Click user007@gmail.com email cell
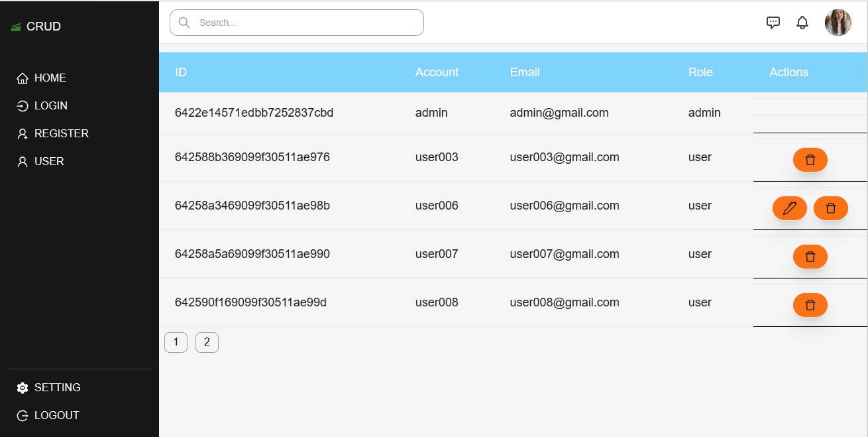Viewport: 868px width, 437px height. [x=565, y=254]
